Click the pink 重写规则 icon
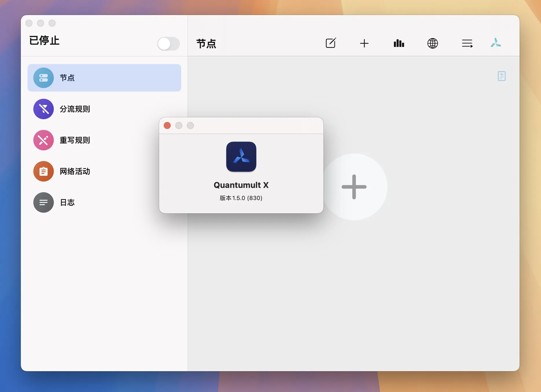Viewport: 541px width, 392px height. click(43, 140)
